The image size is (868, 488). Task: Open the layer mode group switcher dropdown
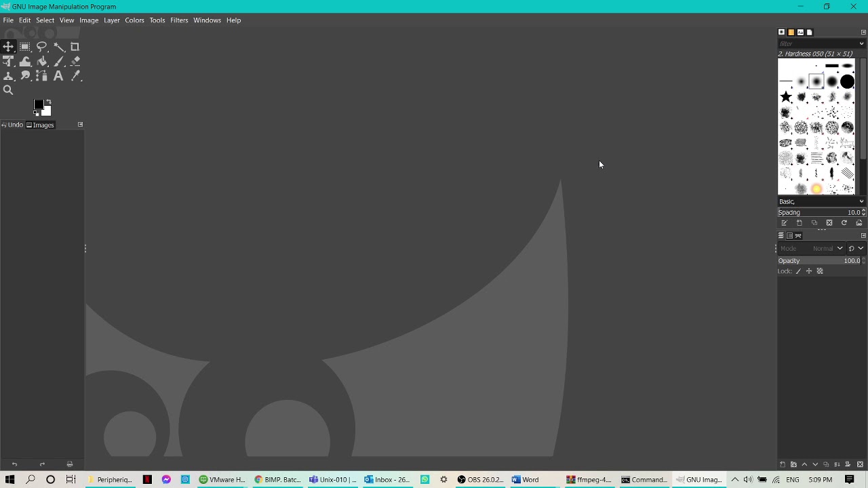click(856, 248)
